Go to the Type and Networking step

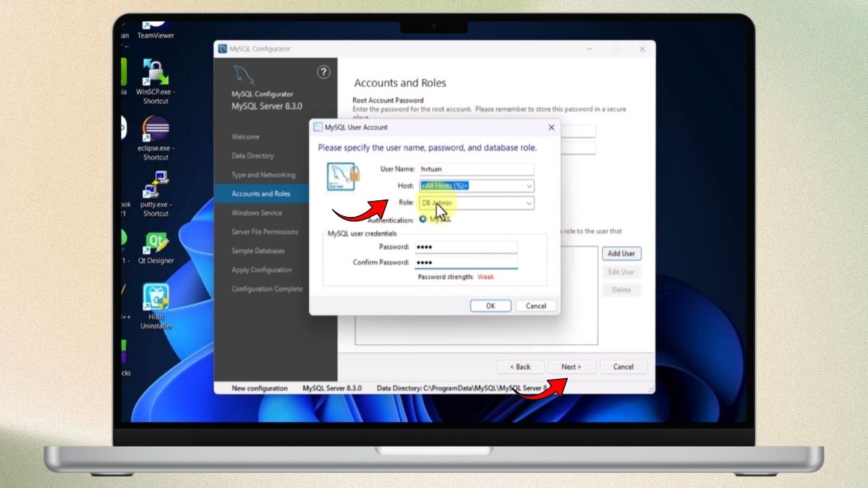[263, 175]
